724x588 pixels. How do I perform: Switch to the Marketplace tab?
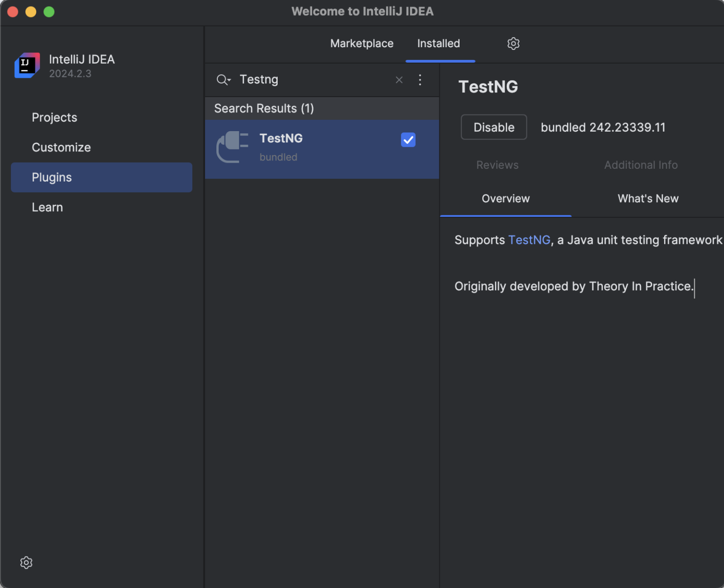click(x=362, y=43)
